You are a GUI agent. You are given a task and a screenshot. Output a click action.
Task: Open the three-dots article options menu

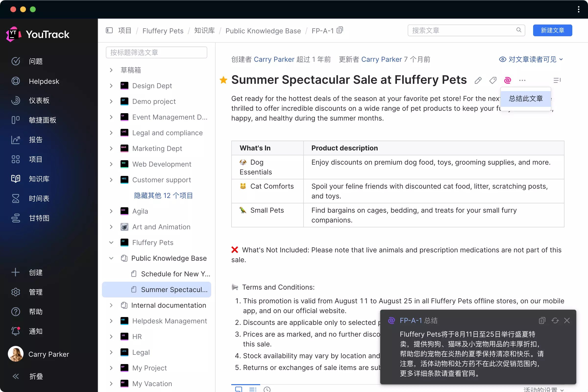pos(522,80)
